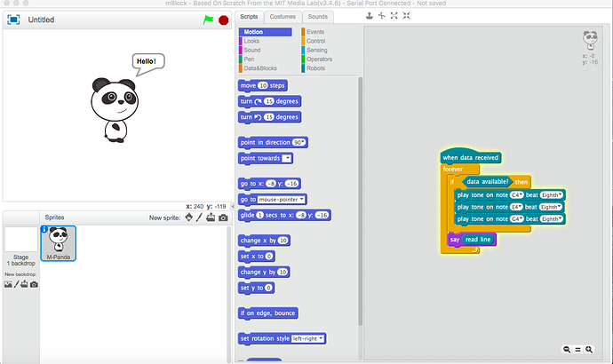Open the C4 note dropdown
This screenshot has width=613, height=364.
[517, 195]
